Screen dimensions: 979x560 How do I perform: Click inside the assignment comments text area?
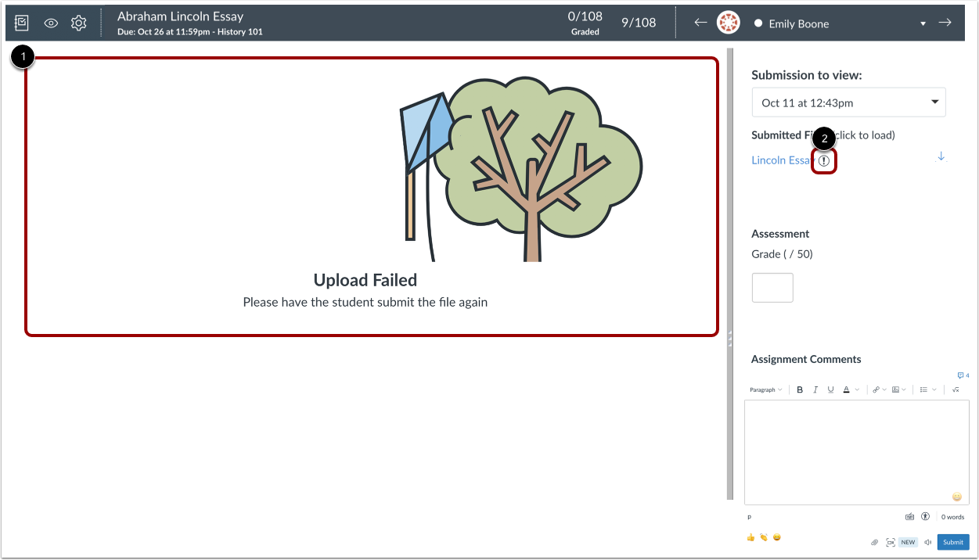pos(856,452)
